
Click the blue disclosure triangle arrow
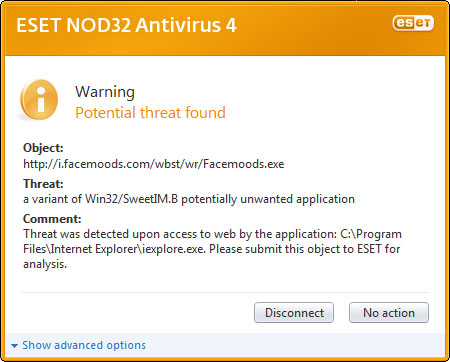(x=14, y=346)
